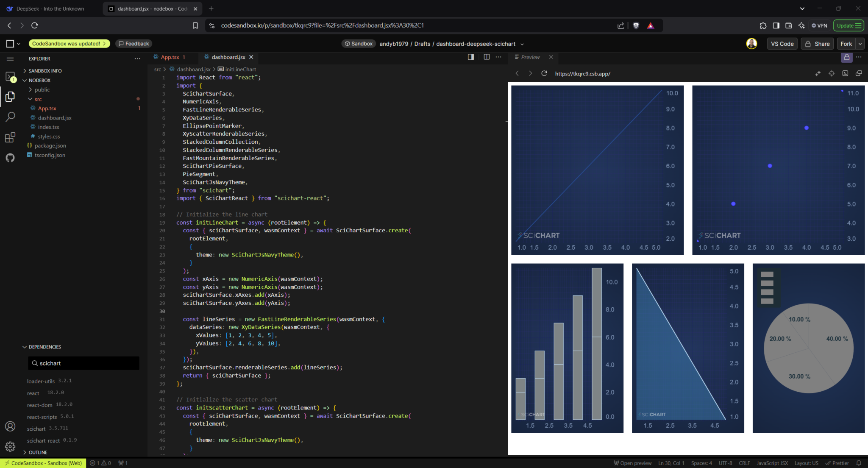Open index.tsx in file tree
The width and height of the screenshot is (868, 468).
tap(48, 127)
